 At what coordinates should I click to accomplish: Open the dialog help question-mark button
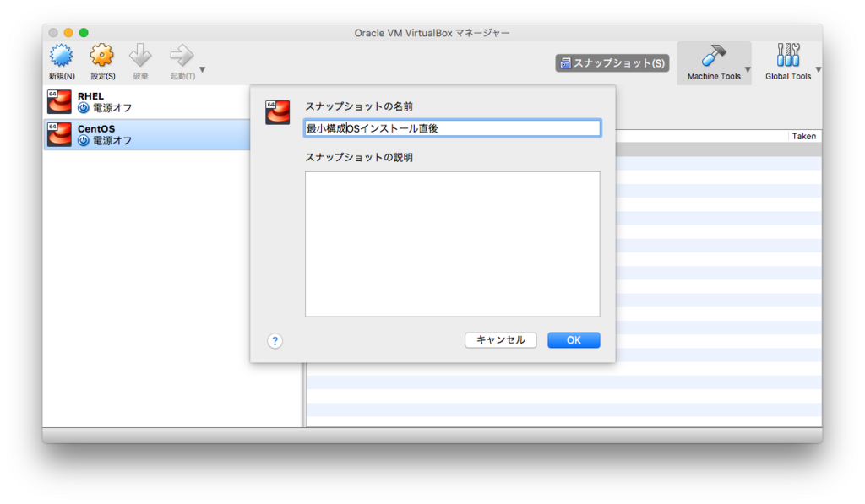[275, 341]
